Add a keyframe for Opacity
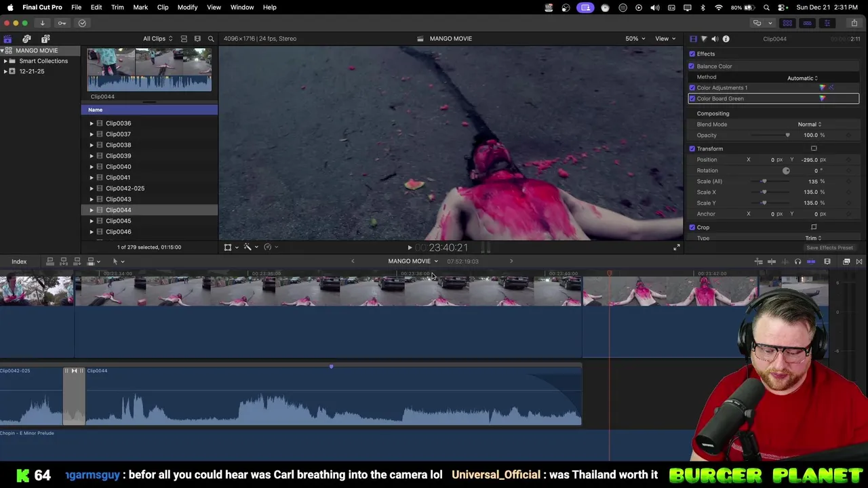 [x=848, y=135]
